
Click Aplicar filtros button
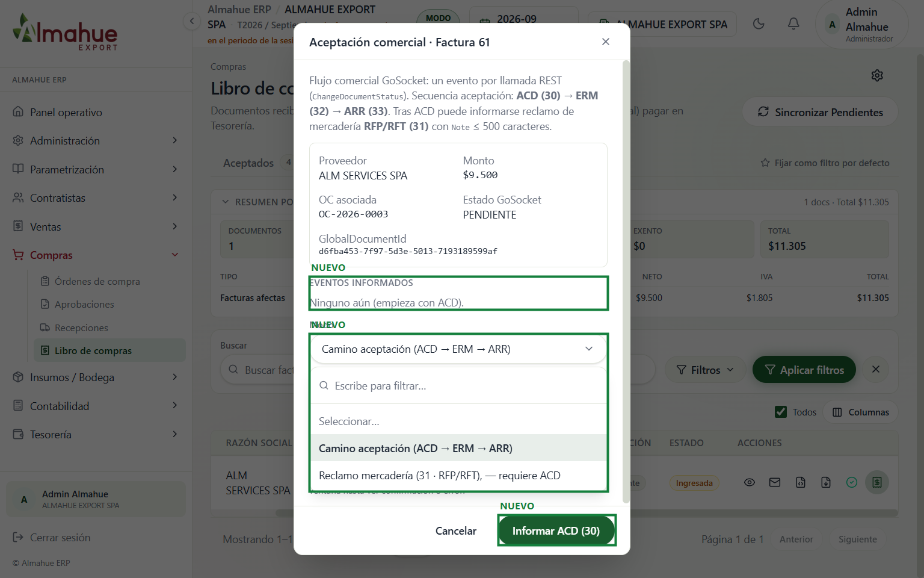[804, 370]
